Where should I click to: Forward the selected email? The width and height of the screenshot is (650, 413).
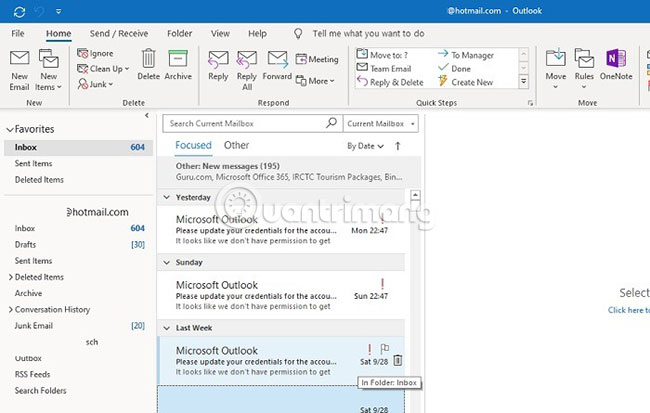(x=277, y=66)
